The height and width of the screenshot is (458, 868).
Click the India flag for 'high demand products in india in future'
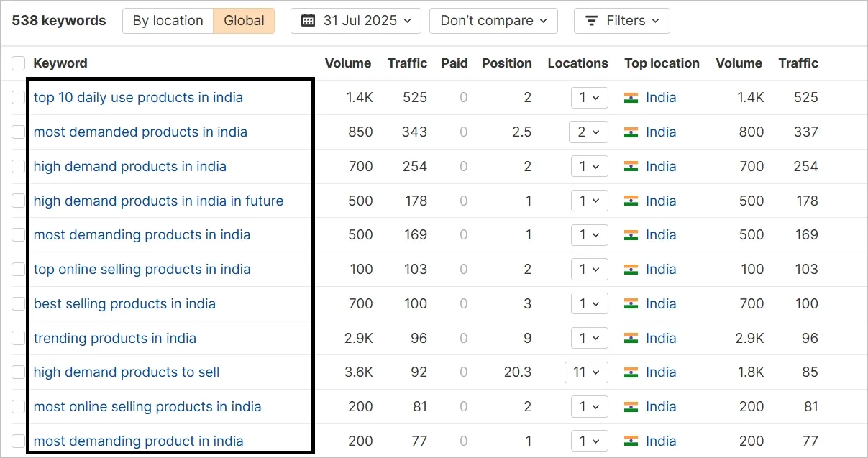pyautogui.click(x=631, y=201)
